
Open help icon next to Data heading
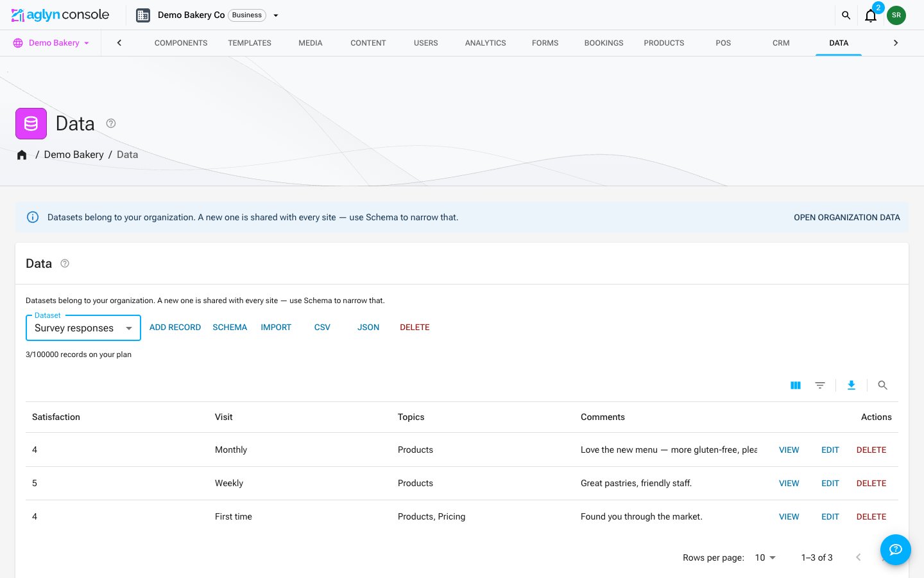point(111,123)
